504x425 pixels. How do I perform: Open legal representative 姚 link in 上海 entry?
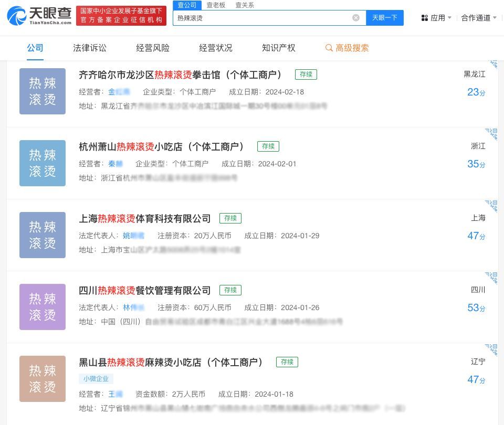134,236
